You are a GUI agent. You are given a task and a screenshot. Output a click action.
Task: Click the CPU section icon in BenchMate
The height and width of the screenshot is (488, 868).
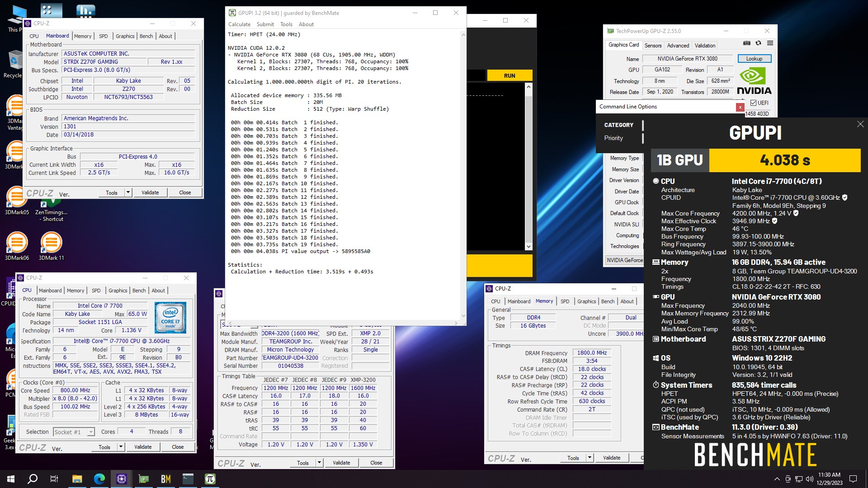[656, 181]
